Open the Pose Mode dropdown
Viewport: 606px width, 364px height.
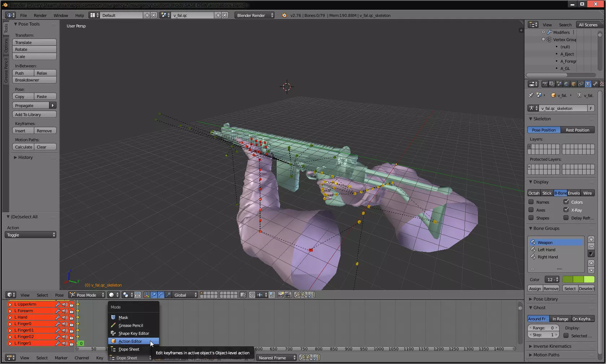pos(87,295)
